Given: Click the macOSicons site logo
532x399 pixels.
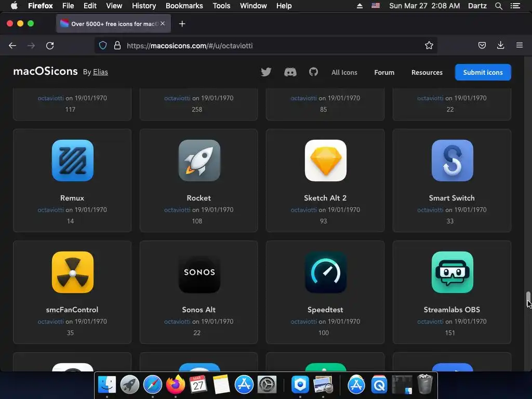Looking at the screenshot, I should (46, 71).
